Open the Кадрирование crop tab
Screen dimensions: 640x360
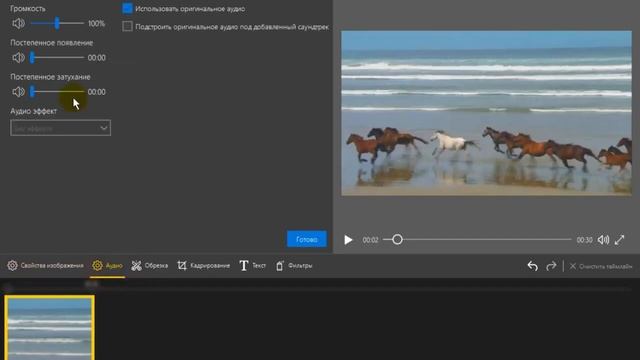tap(204, 266)
